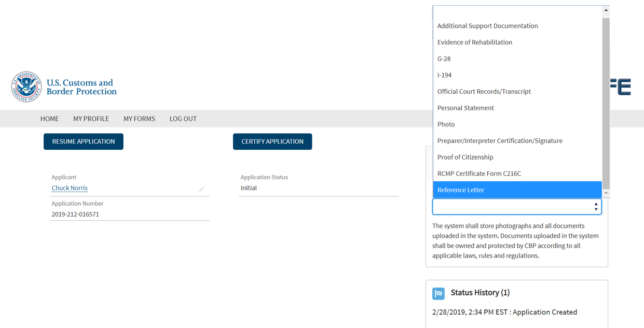Go to MY PROFILE in navigation bar

click(x=91, y=119)
